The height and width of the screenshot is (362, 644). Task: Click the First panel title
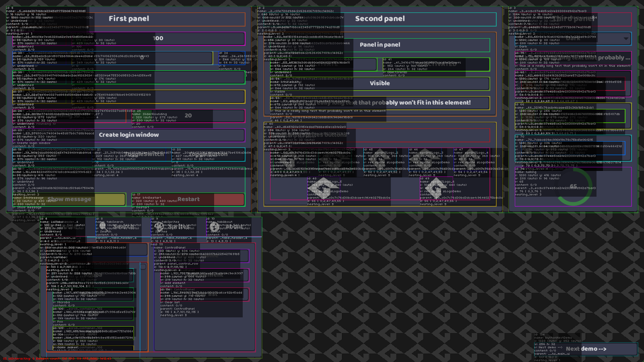129,19
